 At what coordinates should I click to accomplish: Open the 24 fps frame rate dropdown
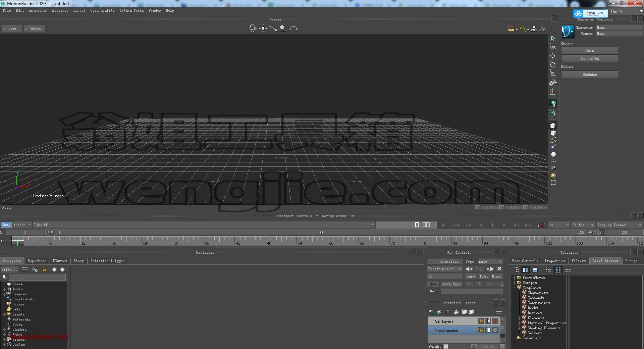tap(583, 225)
